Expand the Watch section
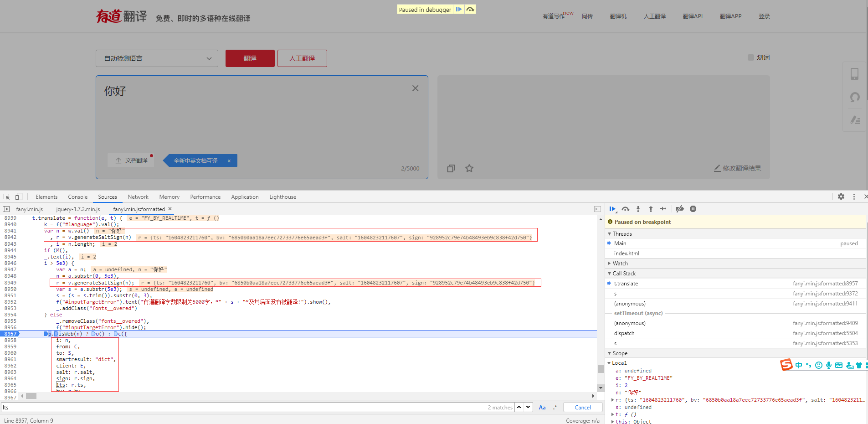 click(609, 263)
